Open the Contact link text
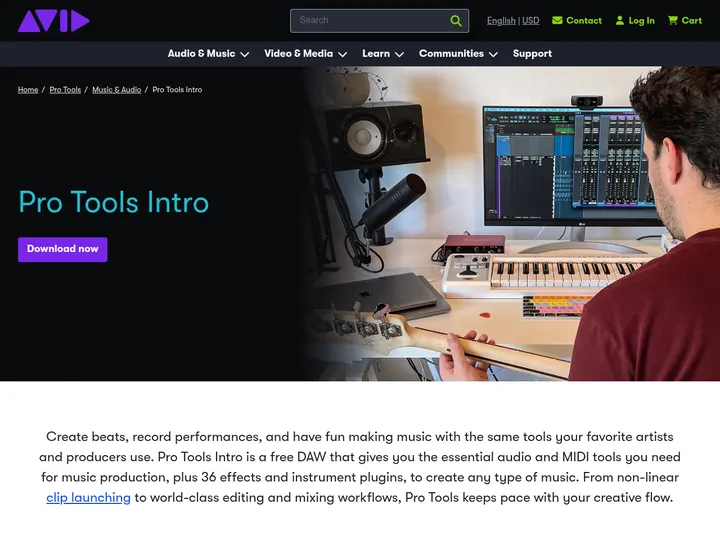Screen dimensions: 720x540 click(x=584, y=21)
